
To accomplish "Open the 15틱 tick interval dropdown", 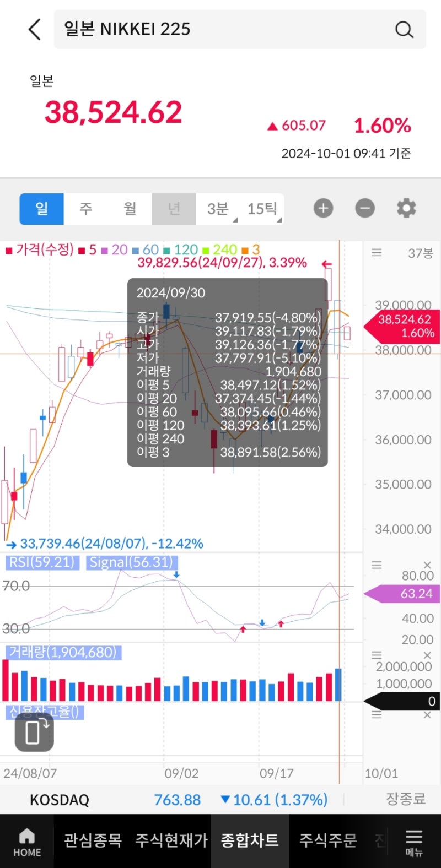I will [x=262, y=209].
